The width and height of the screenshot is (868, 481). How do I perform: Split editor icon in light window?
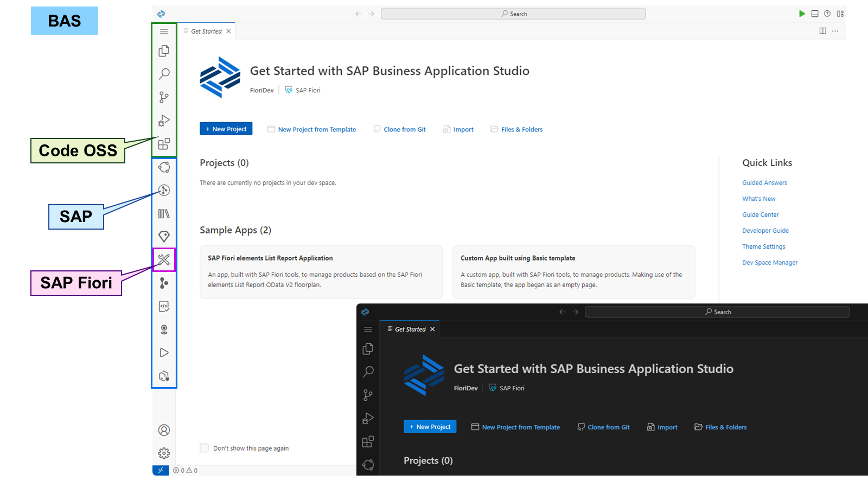tap(823, 31)
